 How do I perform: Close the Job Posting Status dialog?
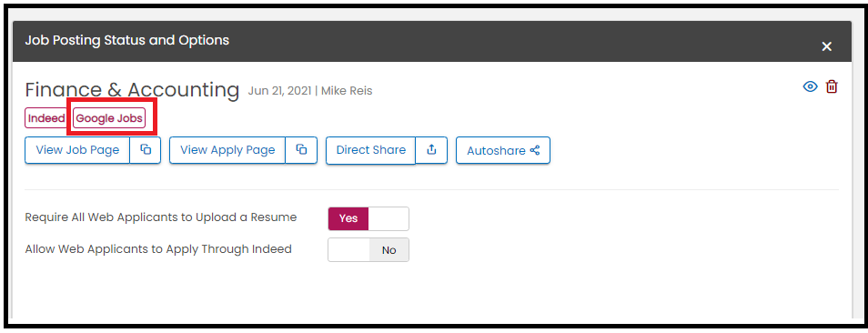coord(826,47)
